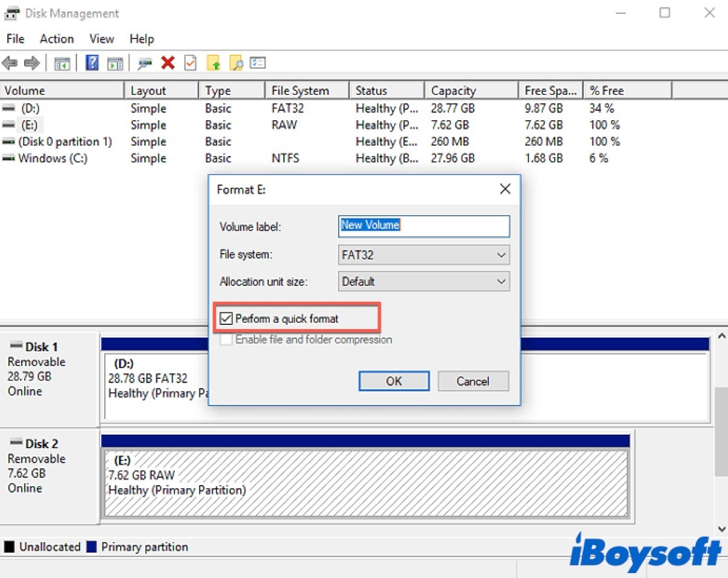The image size is (728, 578).
Task: Expand the File system dropdown
Action: click(x=501, y=255)
